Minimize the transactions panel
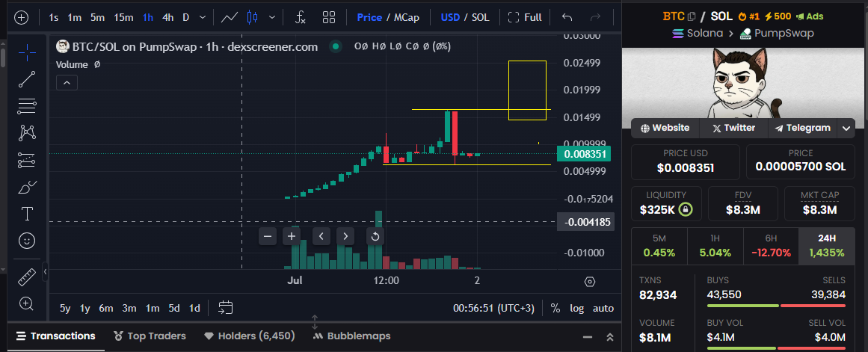The image size is (868, 352). 587,336
